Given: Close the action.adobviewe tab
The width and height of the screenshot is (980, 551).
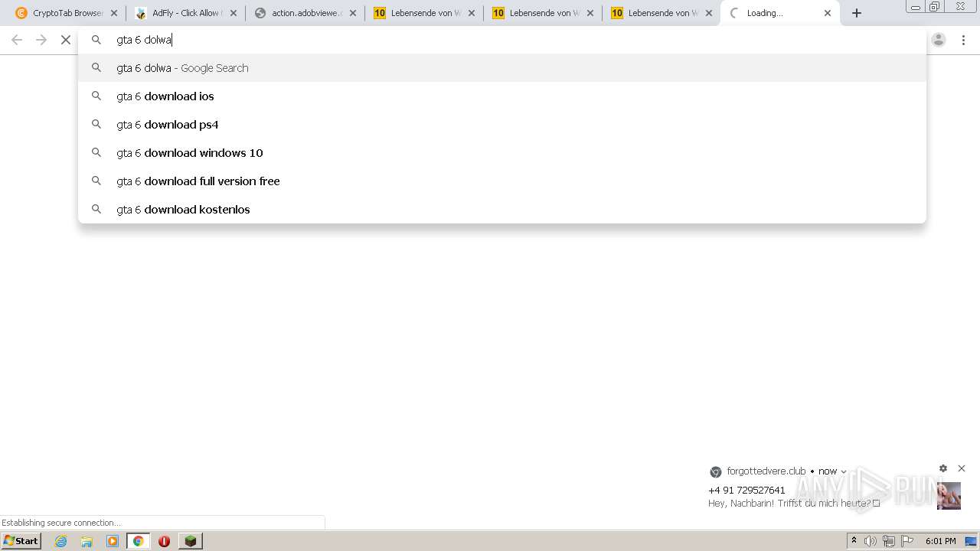Looking at the screenshot, I should (353, 13).
